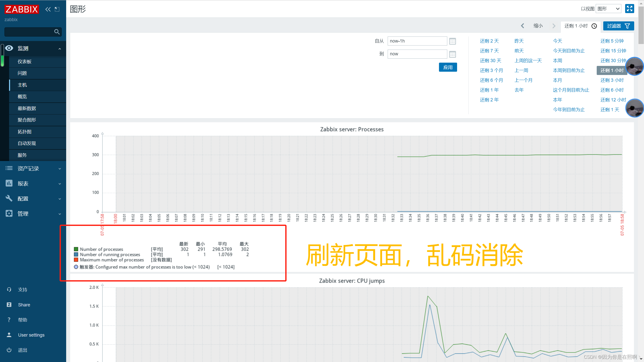Open 服务 in the sidebar
This screenshot has width=644, height=362.
[37, 155]
